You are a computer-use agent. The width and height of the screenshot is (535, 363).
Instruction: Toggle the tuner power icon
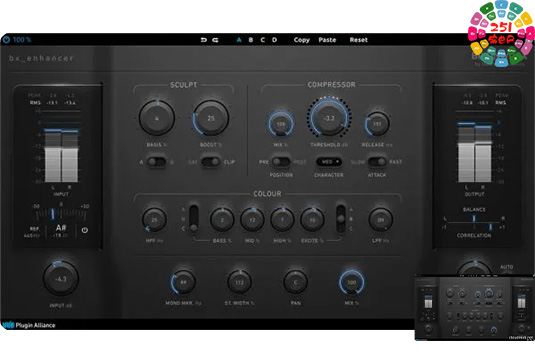[85, 230]
